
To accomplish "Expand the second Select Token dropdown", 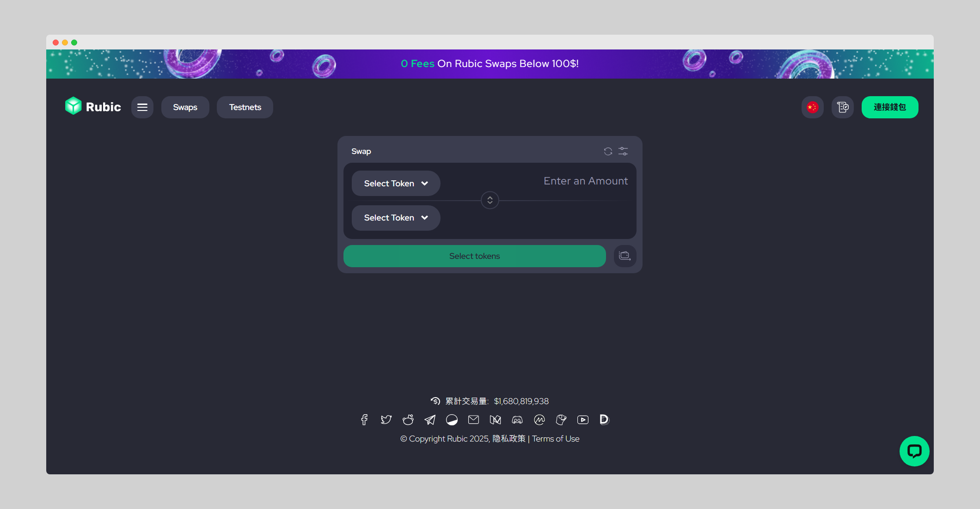I will point(396,218).
